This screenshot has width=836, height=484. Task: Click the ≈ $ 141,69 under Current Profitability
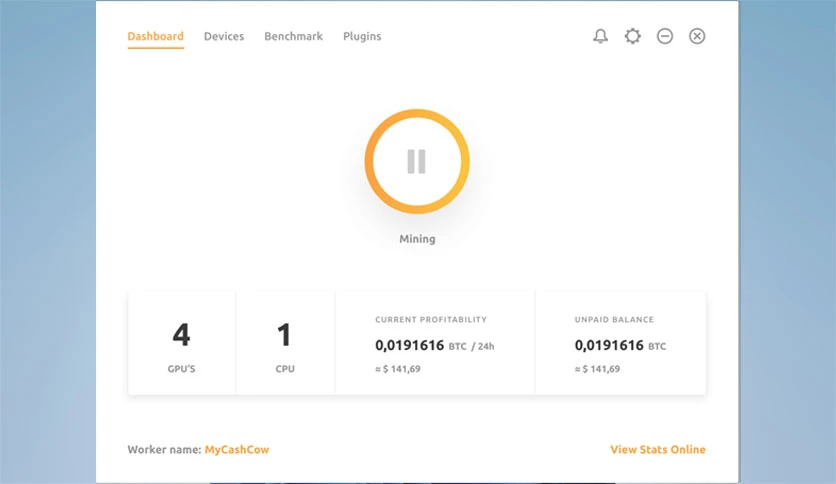coord(398,369)
